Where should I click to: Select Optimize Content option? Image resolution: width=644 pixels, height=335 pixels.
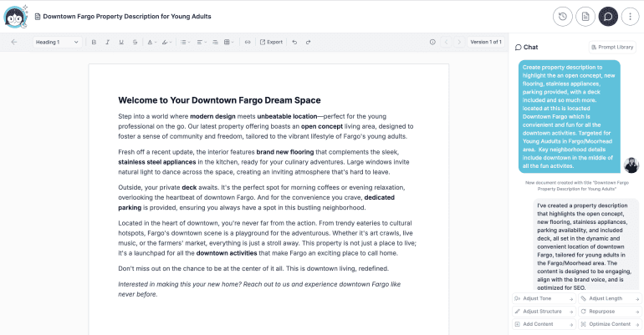608,323
